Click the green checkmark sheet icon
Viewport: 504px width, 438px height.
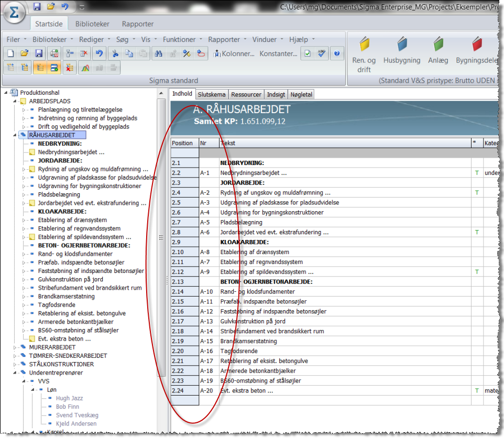click(308, 53)
